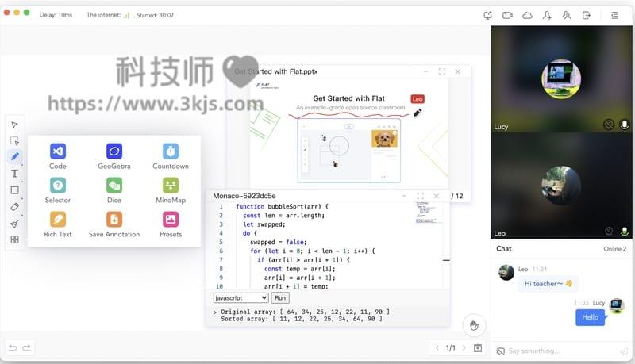Click code line function bubbleSort(arr)
Viewport: 635px width, 364px height.
[x=282, y=207]
